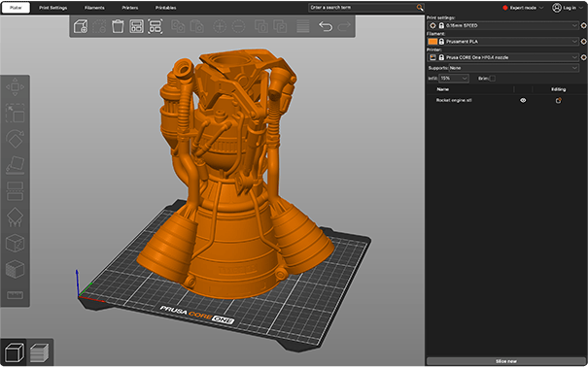Open the Plater tab
The width and height of the screenshot is (588, 367).
[x=16, y=8]
